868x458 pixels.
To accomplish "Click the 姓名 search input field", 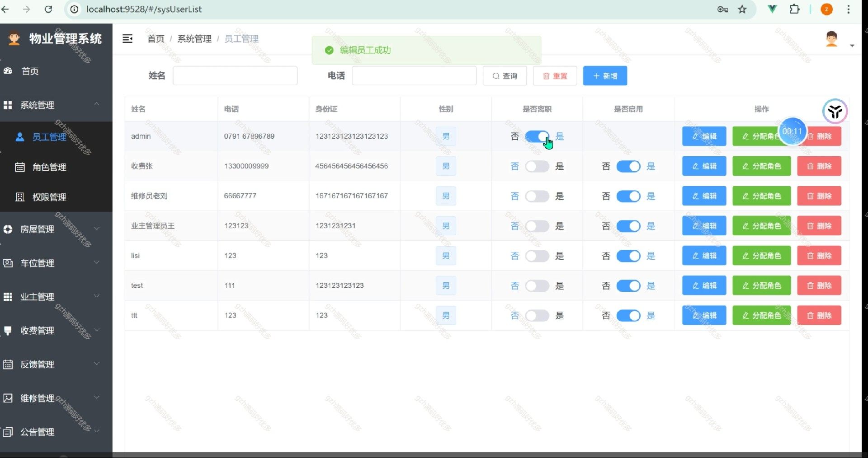I will [235, 76].
